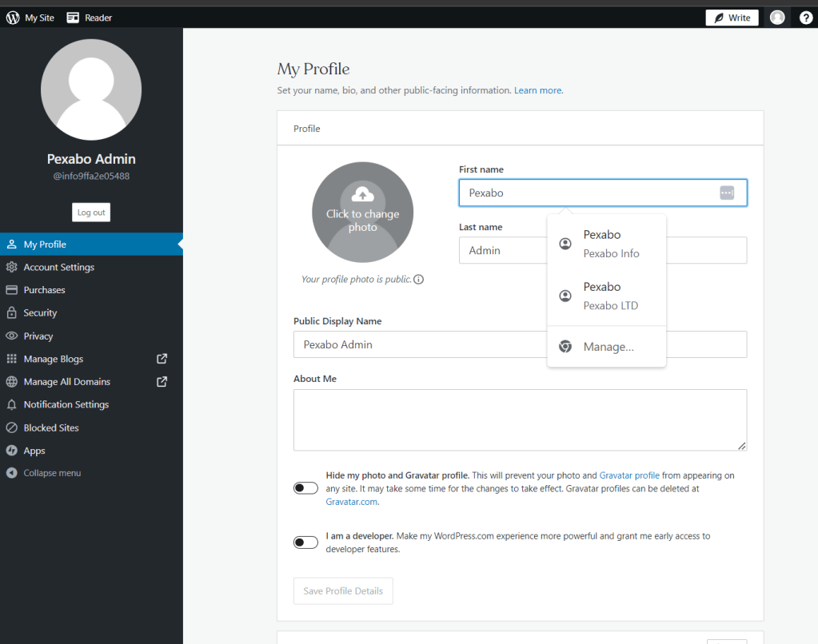Viewport: 818px width, 644px height.
Task: Focus the First name input field
Action: 603,193
